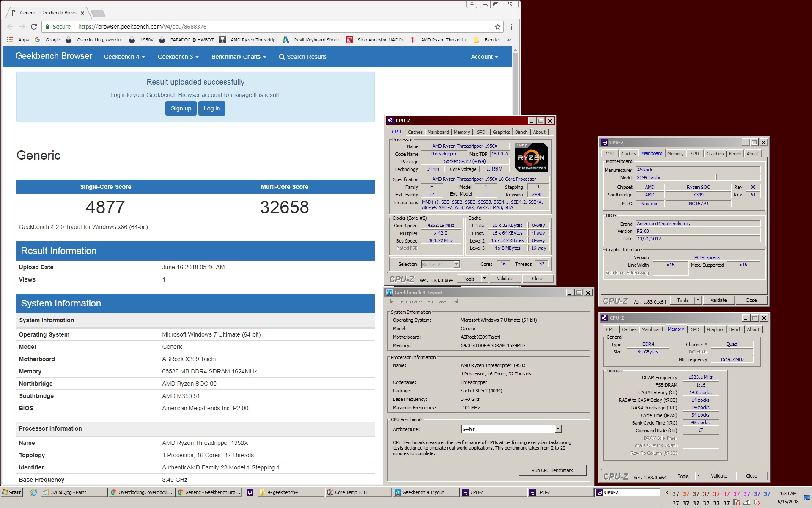Click the Core Speed value 4252.19 MHz
The height and width of the screenshot is (508, 812).
tap(440, 225)
